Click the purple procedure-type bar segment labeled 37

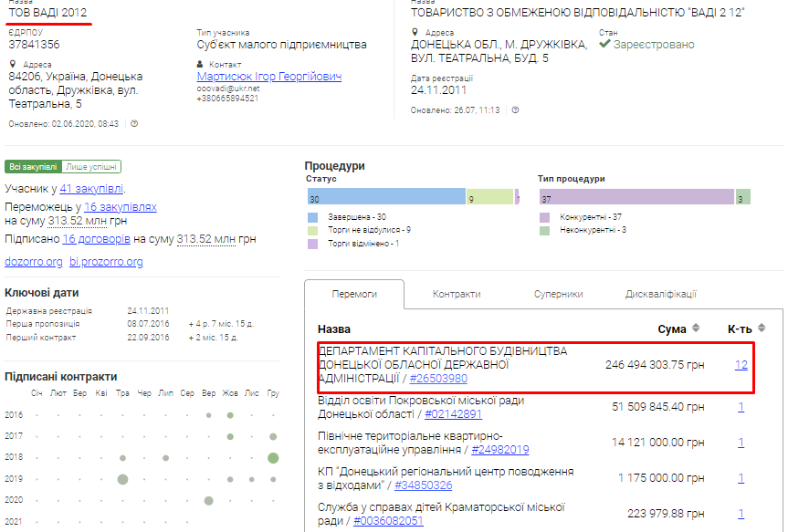click(x=636, y=196)
